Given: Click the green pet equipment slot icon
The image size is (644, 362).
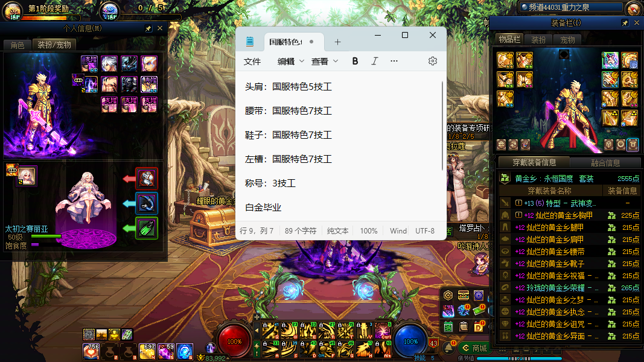Looking at the screenshot, I should click(147, 228).
